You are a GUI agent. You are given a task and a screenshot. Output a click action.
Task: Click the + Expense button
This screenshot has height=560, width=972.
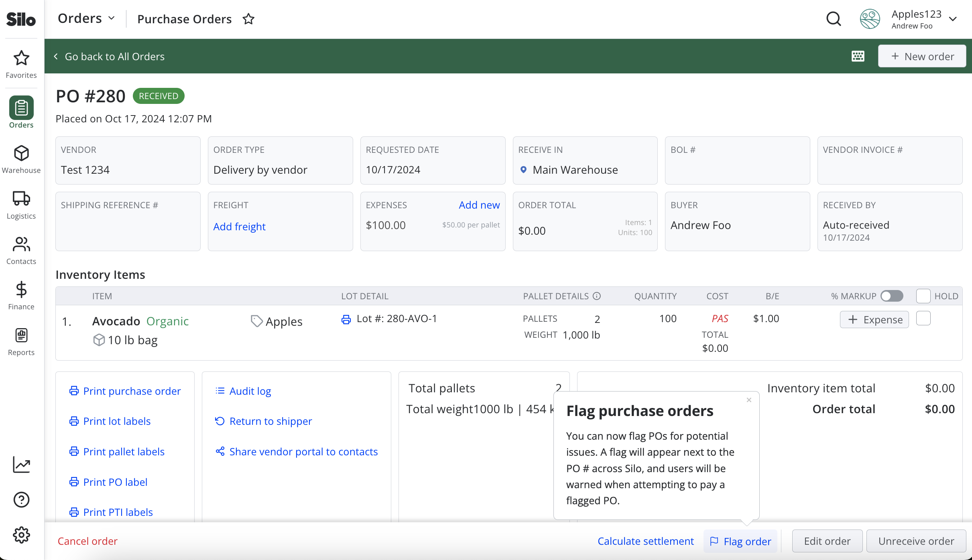click(874, 320)
